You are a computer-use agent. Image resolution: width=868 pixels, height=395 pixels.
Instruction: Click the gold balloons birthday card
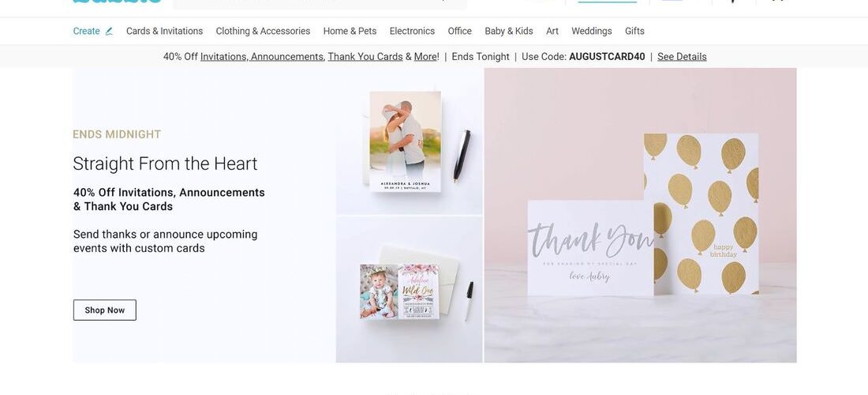pos(701,213)
